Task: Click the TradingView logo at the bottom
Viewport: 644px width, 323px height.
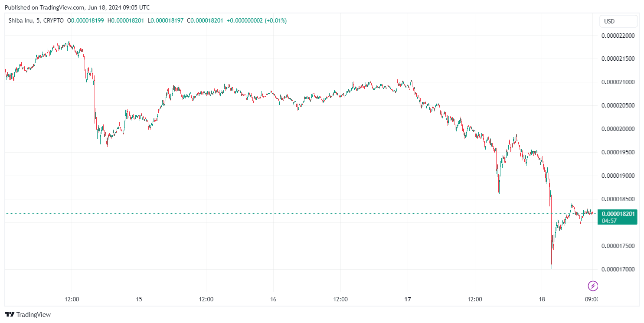Action: 28,315
